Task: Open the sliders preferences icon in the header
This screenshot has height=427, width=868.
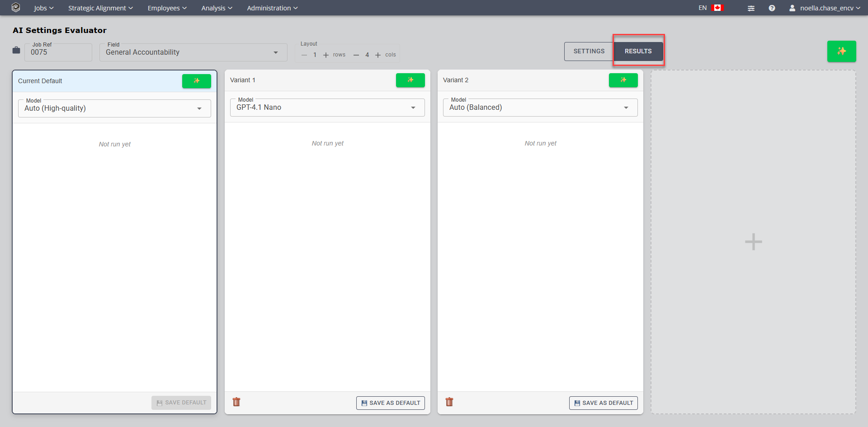Action: click(x=751, y=8)
